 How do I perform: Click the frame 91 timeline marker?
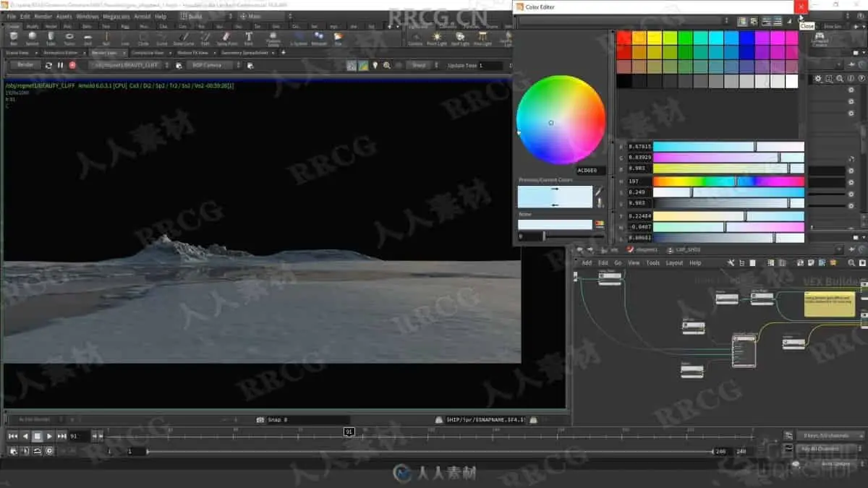pos(349,432)
